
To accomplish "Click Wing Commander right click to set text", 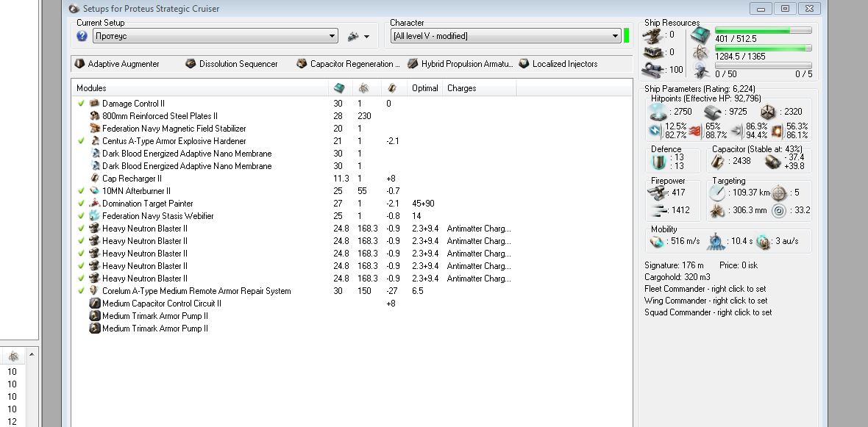I will pyautogui.click(x=706, y=301).
